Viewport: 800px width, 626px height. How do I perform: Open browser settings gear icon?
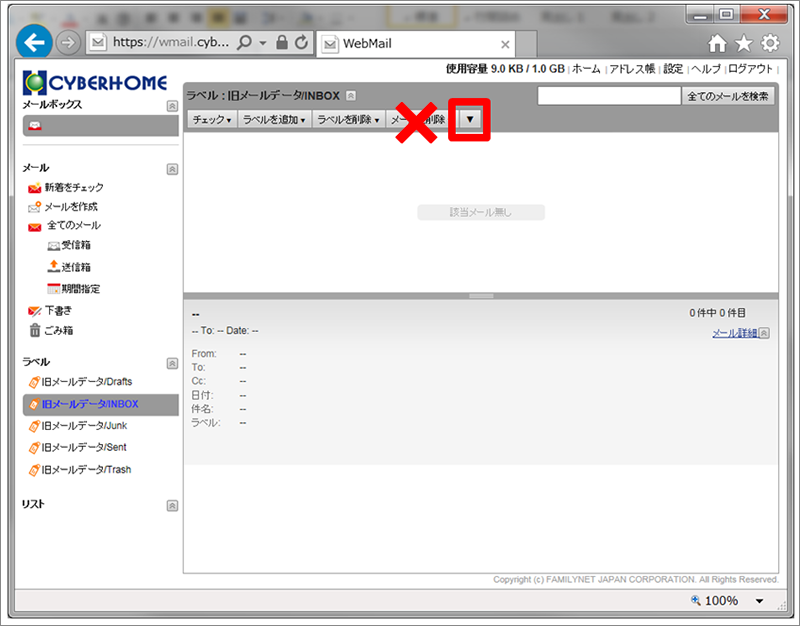tap(769, 44)
